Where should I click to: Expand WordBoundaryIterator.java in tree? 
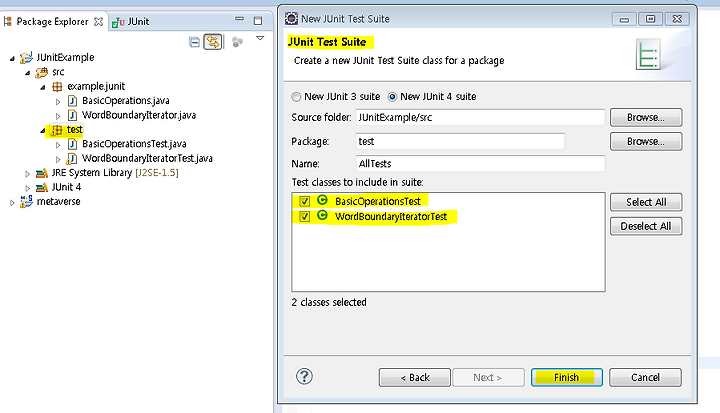click(x=58, y=116)
